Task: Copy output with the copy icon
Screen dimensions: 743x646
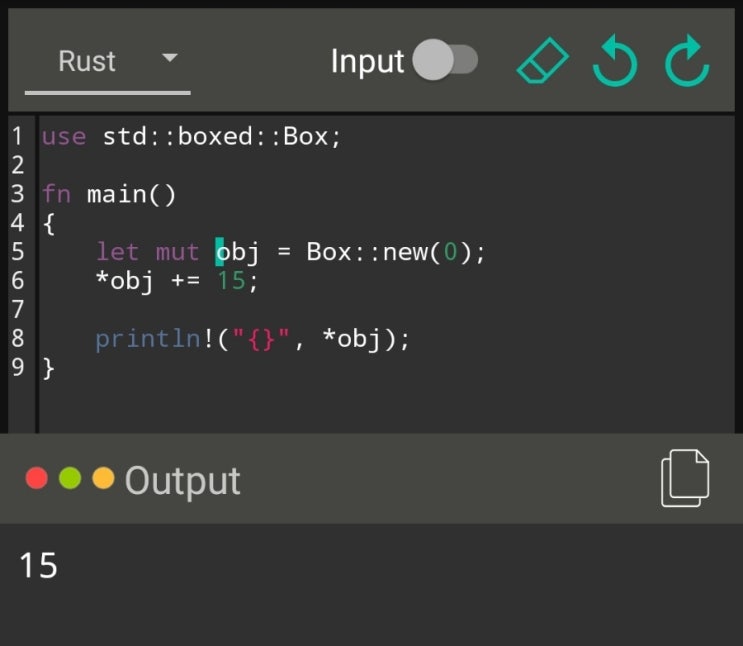Action: (x=685, y=478)
